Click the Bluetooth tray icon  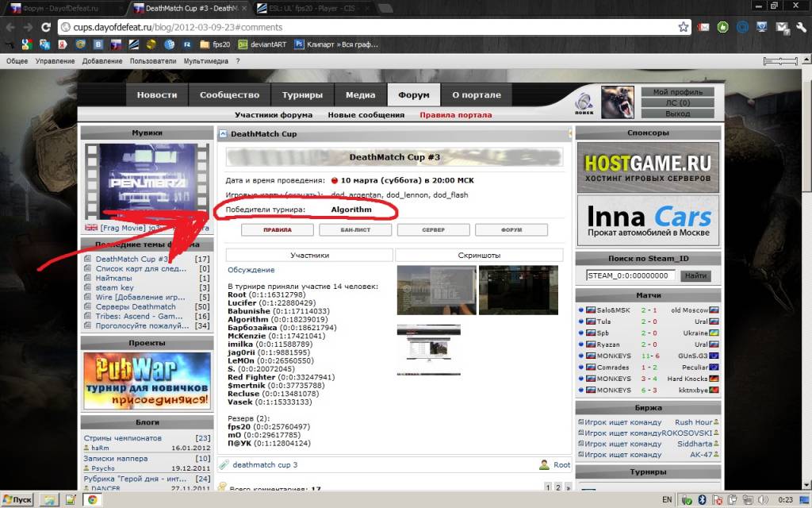coord(703,500)
